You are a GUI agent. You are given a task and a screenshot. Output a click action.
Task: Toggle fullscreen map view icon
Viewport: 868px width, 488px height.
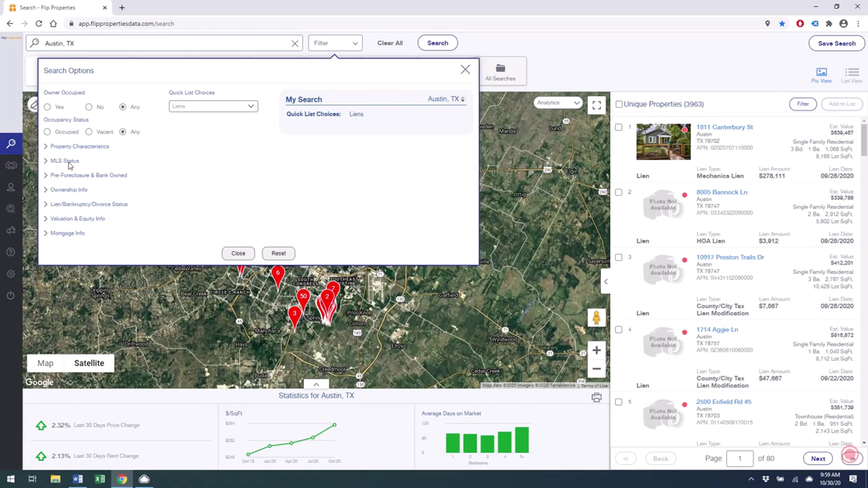coord(596,105)
